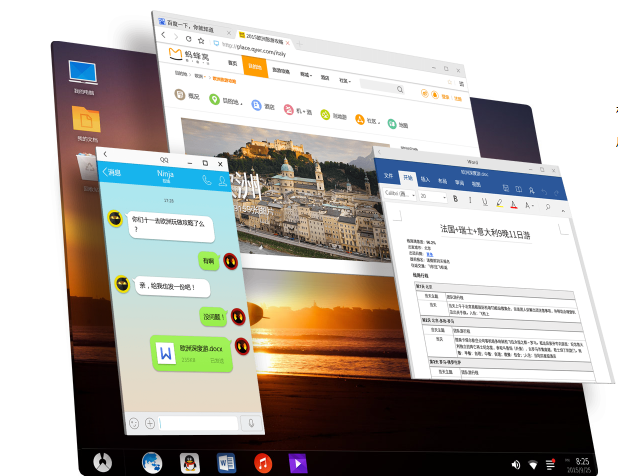Open the Recycle Bin desktop icon
This screenshot has width=618, height=476.
[87, 167]
